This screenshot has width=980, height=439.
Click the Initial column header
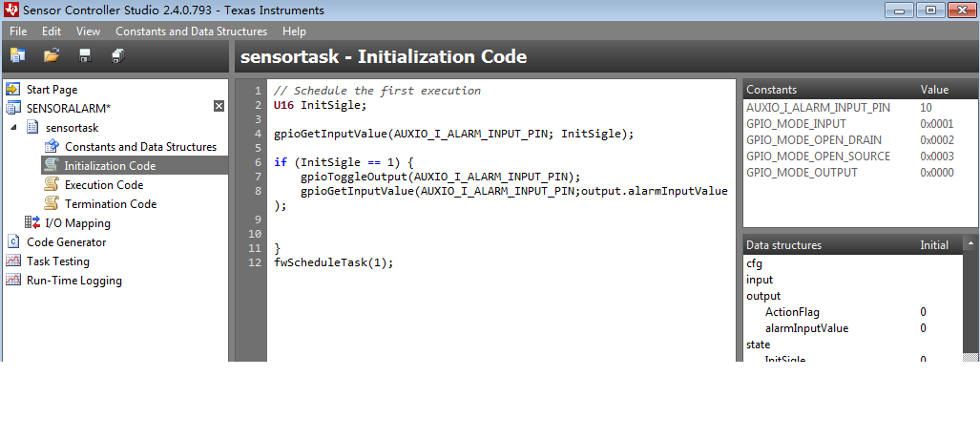pos(934,245)
